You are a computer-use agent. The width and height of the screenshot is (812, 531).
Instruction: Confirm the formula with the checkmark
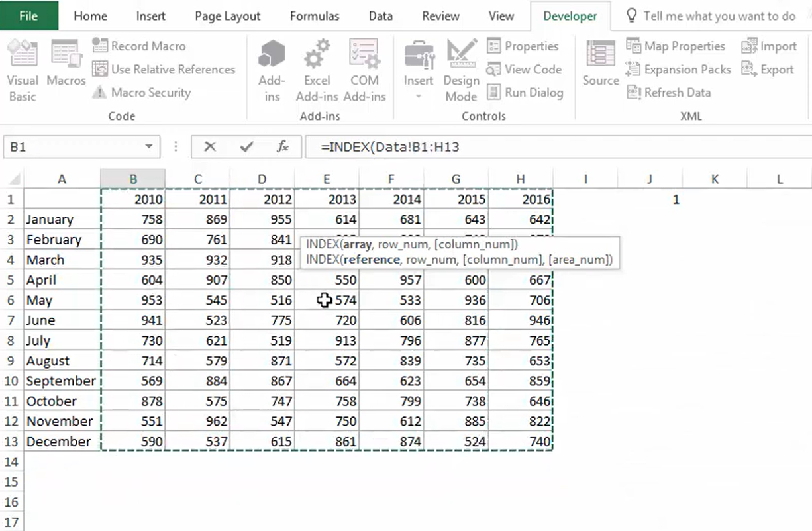point(246,147)
